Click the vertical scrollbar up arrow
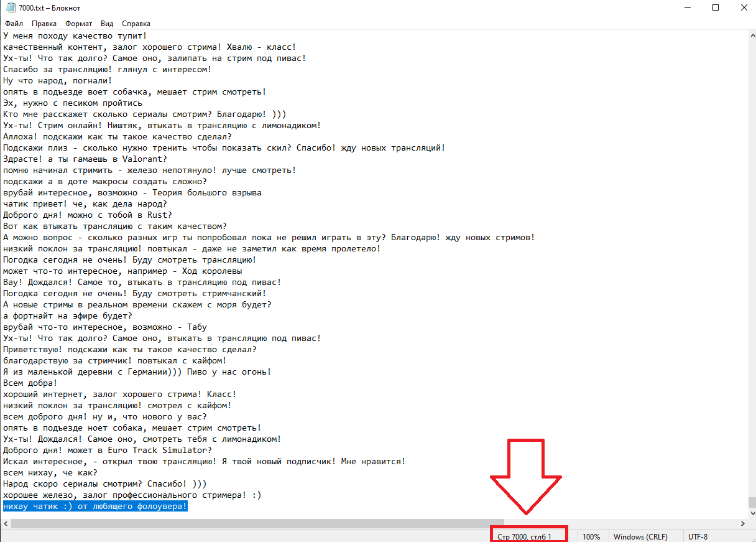Image resolution: width=756 pixels, height=542 pixels. [x=750, y=35]
